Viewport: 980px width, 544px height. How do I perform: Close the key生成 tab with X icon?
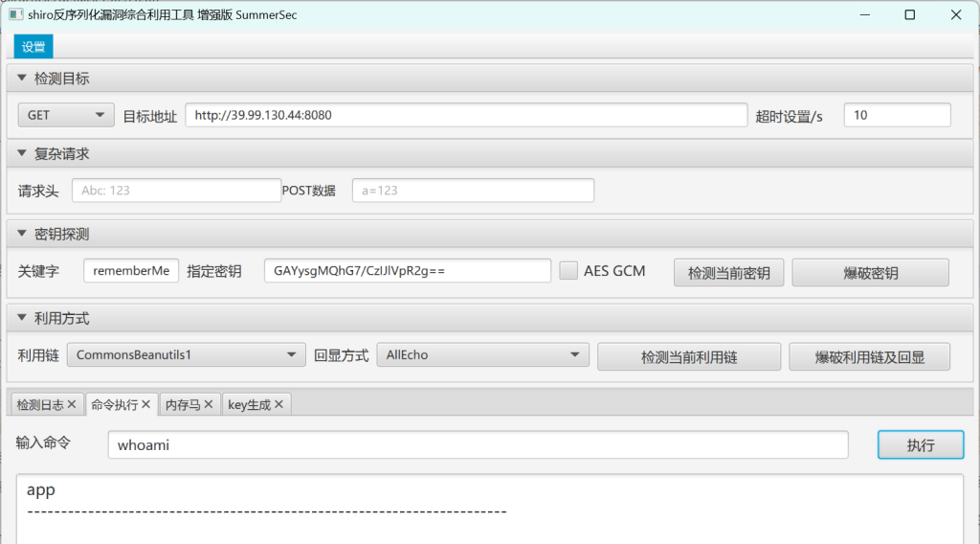click(x=278, y=405)
